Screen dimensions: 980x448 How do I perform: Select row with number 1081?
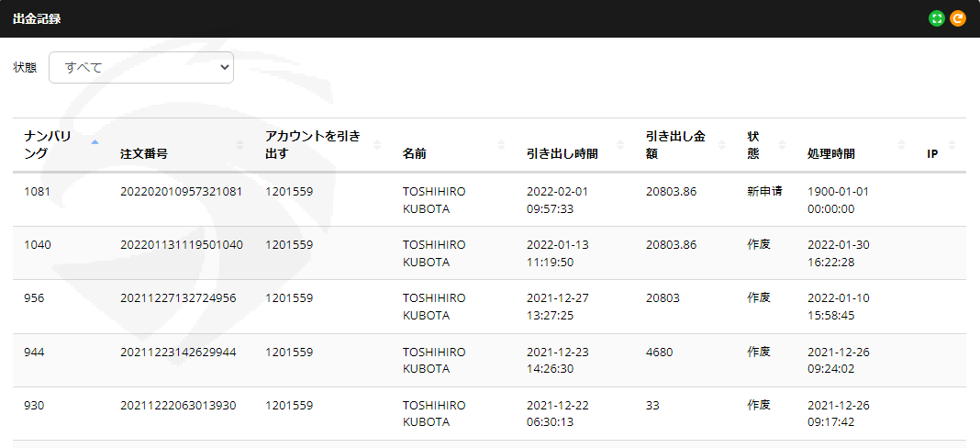(x=490, y=199)
